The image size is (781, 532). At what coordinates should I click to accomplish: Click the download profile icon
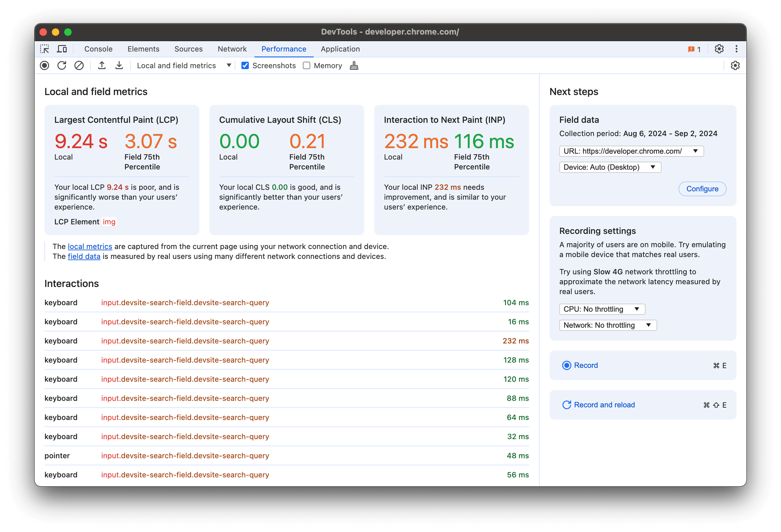119,66
